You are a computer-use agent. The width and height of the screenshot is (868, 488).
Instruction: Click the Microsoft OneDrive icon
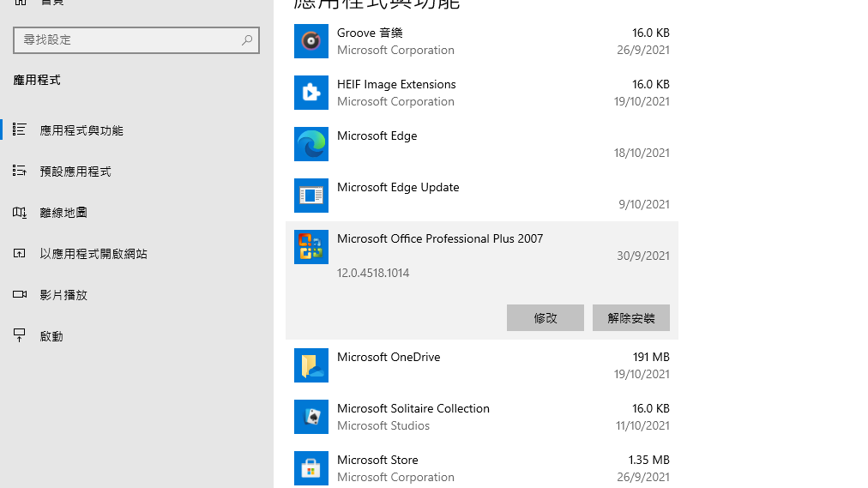(311, 365)
